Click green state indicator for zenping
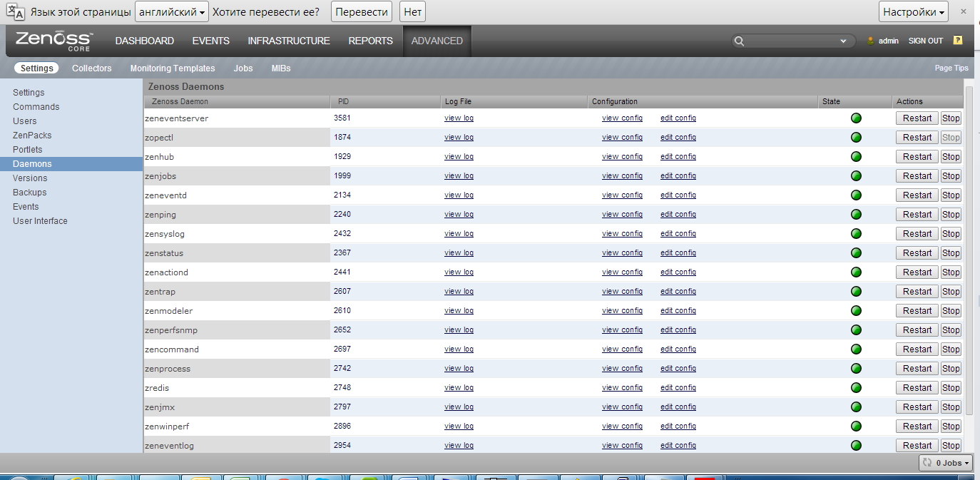This screenshot has width=980, height=480. 856,215
